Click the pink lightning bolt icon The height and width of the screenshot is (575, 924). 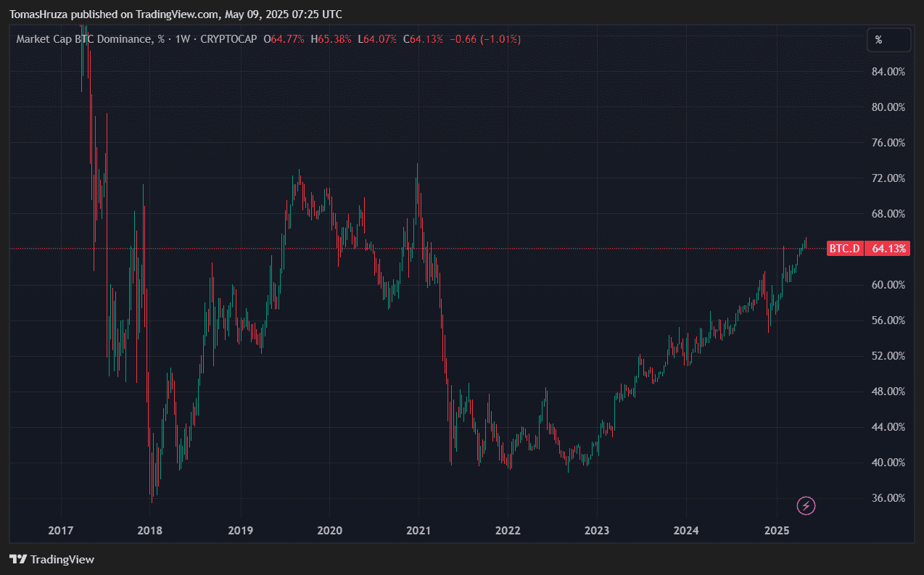point(807,505)
